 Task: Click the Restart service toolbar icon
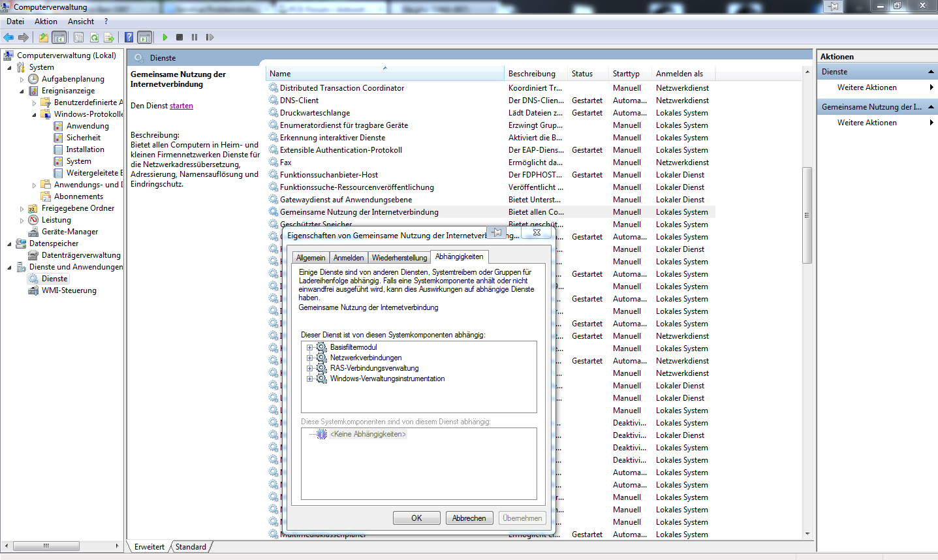[x=210, y=37]
